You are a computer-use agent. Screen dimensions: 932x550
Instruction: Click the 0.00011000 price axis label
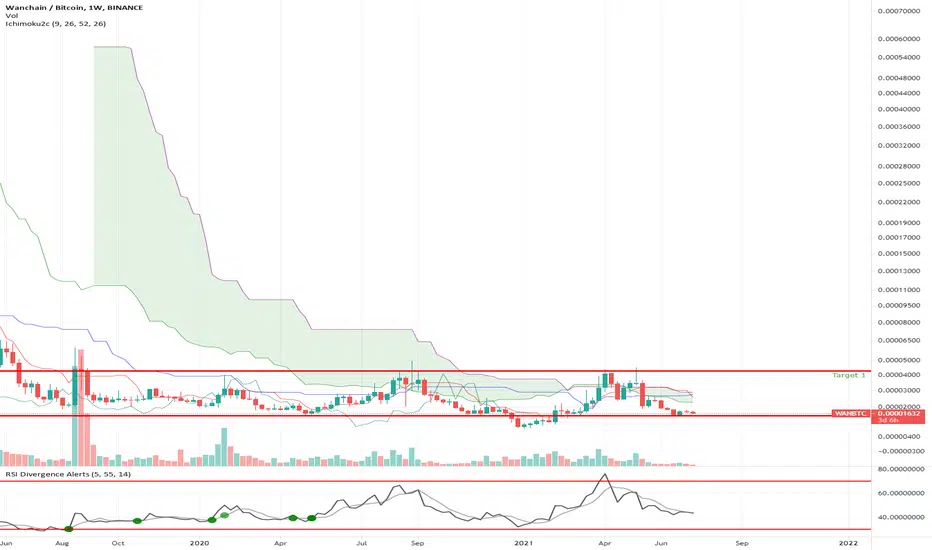(x=899, y=290)
